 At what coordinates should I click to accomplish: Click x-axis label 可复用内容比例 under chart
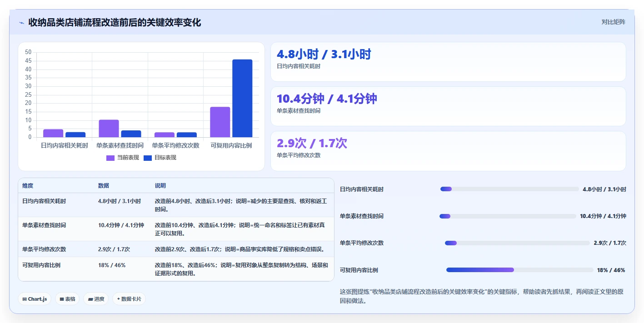click(231, 146)
